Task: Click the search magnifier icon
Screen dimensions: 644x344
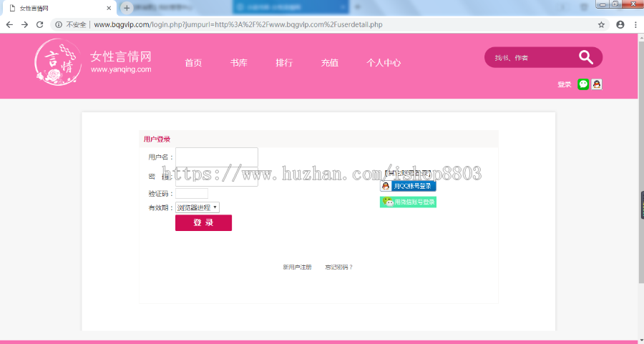Action: pos(586,57)
